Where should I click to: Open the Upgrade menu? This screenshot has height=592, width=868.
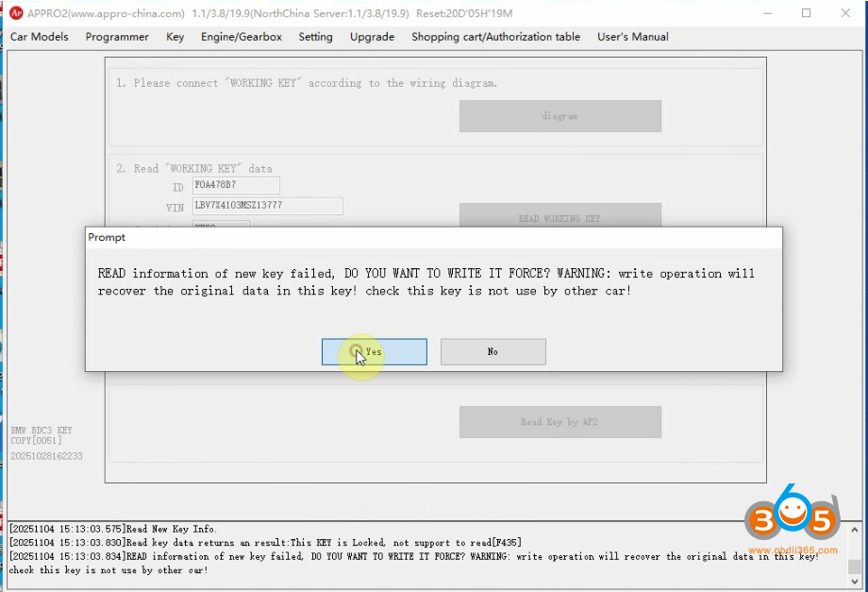(x=372, y=37)
